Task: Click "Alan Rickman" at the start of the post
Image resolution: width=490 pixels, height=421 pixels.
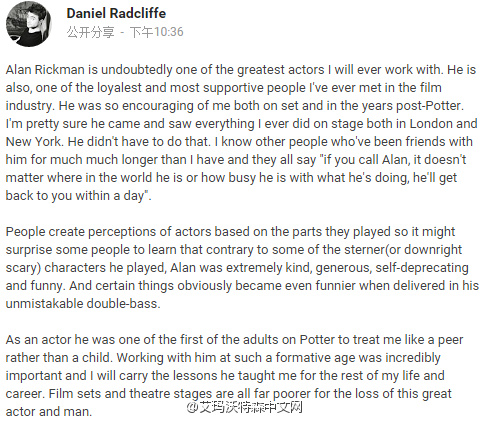Action: (x=45, y=70)
